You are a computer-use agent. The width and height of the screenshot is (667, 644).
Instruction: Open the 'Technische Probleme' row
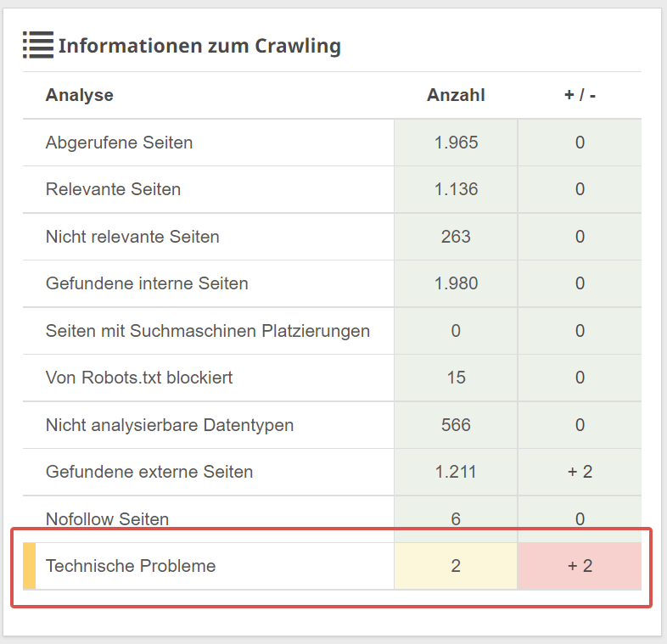tap(332, 566)
